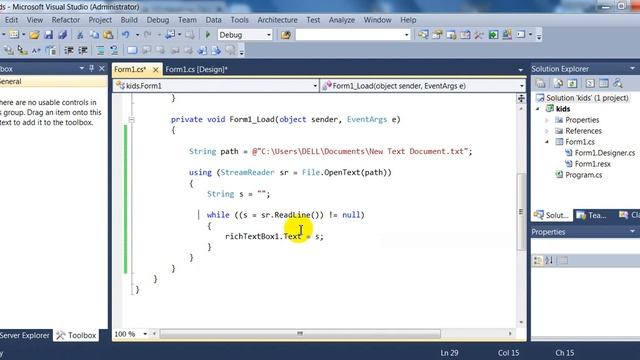Open the Start Page green icon
This screenshot has width=640, height=360.
pos(493,35)
